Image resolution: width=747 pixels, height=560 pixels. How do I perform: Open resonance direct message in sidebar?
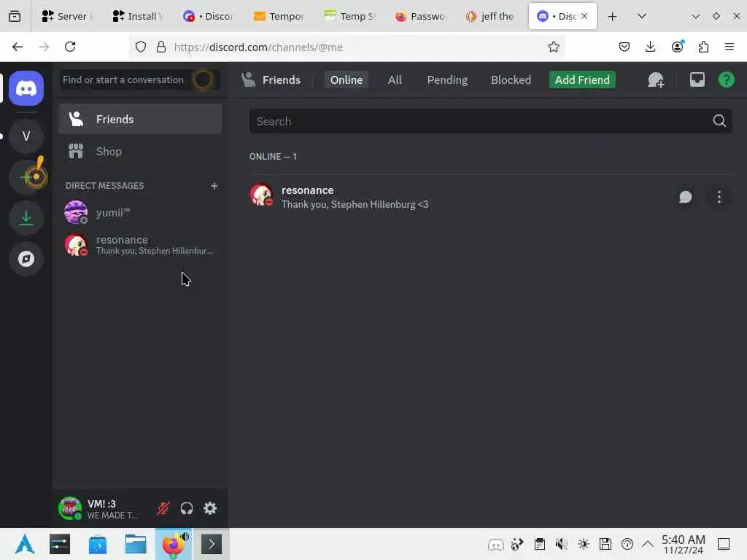click(x=140, y=245)
